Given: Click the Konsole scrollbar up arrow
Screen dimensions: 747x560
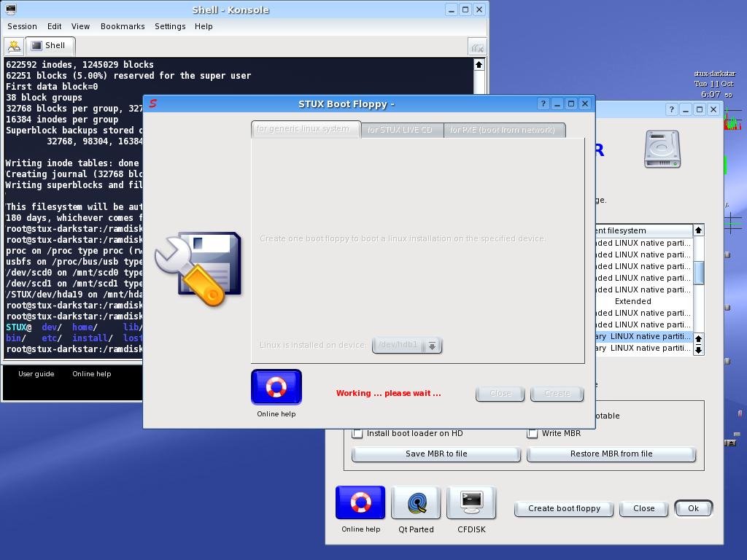Looking at the screenshot, I should tap(479, 64).
